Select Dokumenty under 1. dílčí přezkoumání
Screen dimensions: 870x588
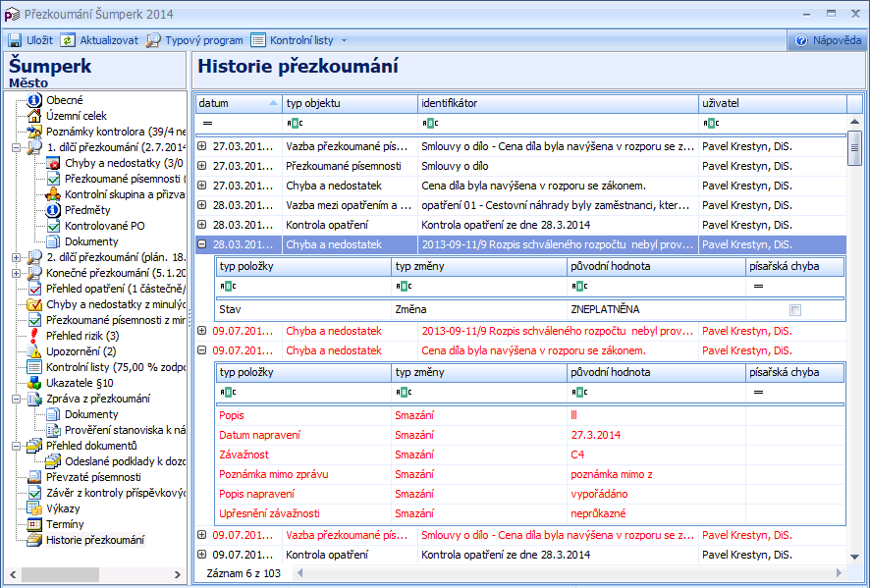(x=91, y=241)
